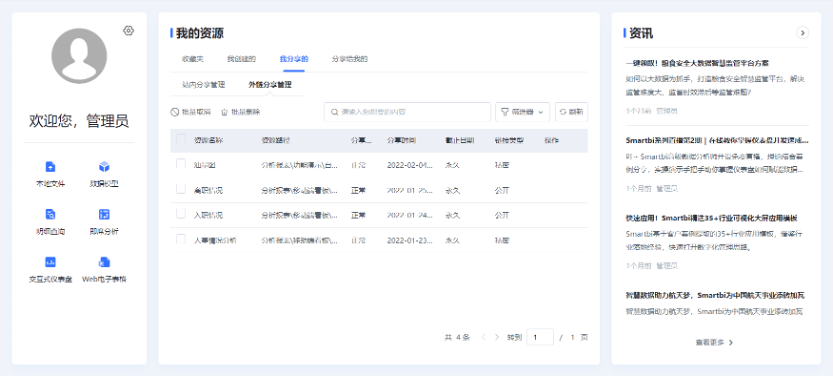Open the ad-hoc analysis shortcut icon
This screenshot has width=834, height=376.
104,214
